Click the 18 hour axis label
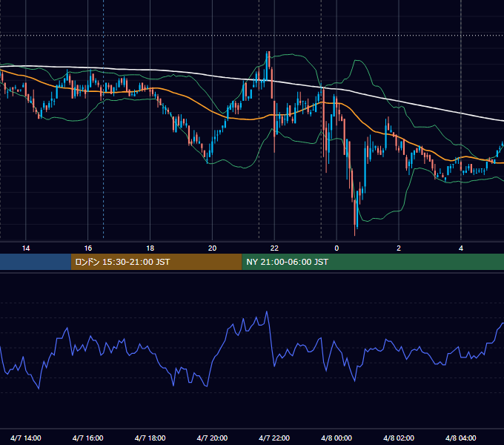This screenshot has width=504, height=445. pos(150,248)
